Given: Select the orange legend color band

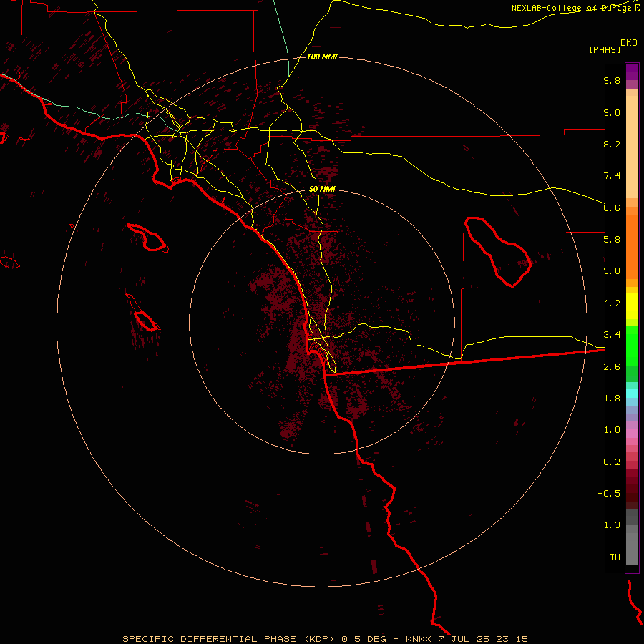Looking at the screenshot, I should coord(632,247).
